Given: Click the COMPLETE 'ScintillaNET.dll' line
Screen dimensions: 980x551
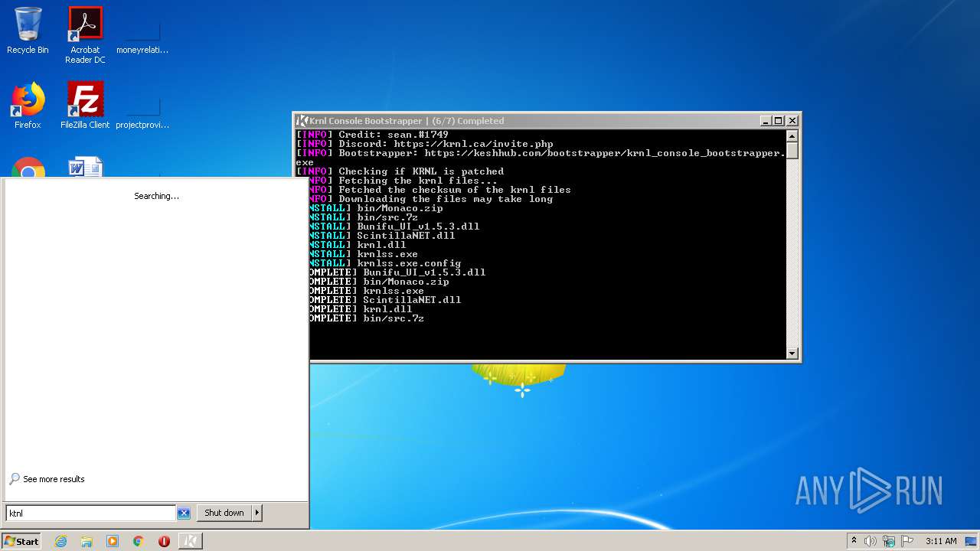Looking at the screenshot, I should [385, 300].
